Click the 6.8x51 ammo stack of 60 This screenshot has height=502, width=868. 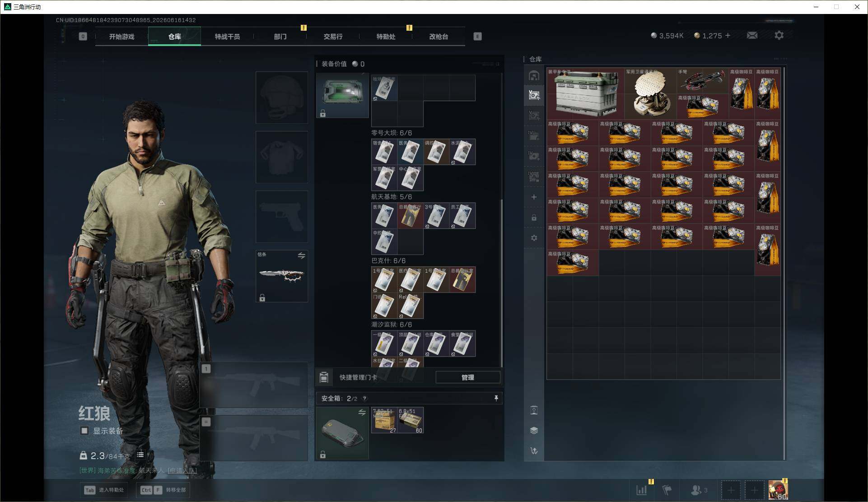tap(411, 420)
